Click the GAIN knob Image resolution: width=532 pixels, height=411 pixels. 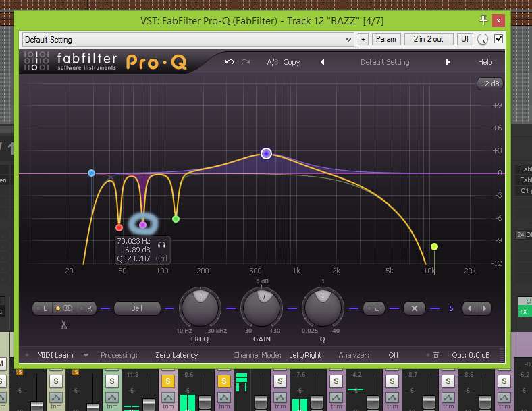click(x=261, y=308)
